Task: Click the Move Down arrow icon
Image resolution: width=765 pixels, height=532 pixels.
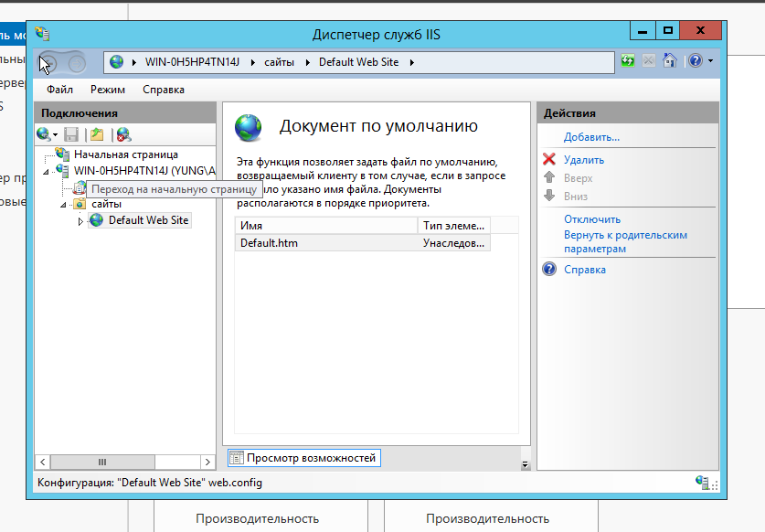Action: pos(549,196)
